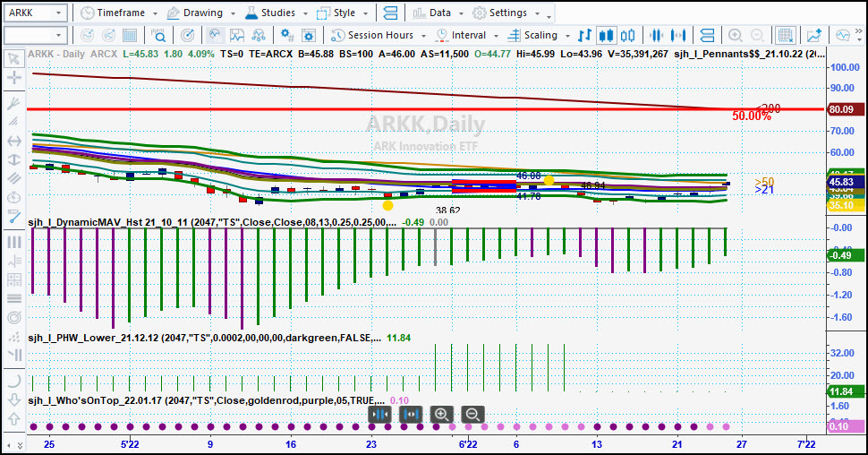
Task: Click the gear with hash icon
Action: [286, 36]
